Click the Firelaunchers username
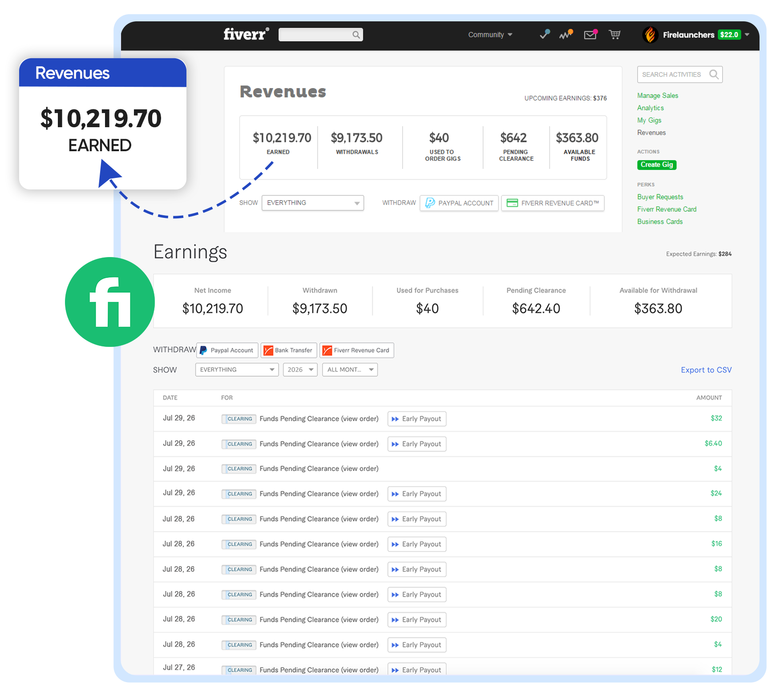Viewport: 784px width, 696px height. click(688, 35)
